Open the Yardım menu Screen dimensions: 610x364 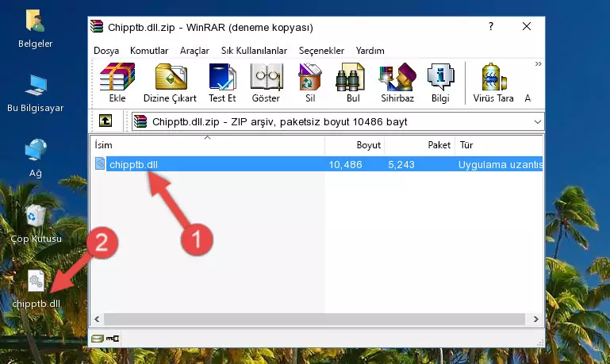370,51
